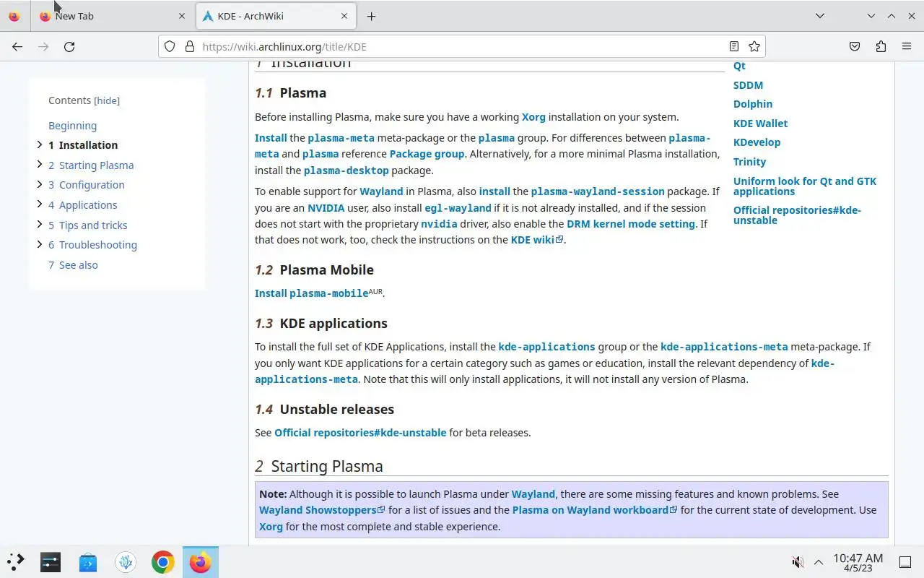Jump to 6 Troubleshooting in contents
The image size is (924, 578).
(x=92, y=245)
